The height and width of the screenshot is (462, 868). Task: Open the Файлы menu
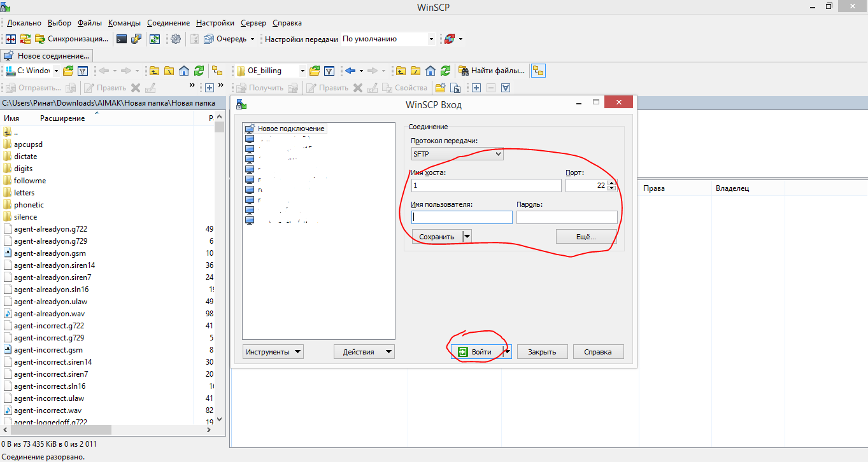click(x=90, y=23)
